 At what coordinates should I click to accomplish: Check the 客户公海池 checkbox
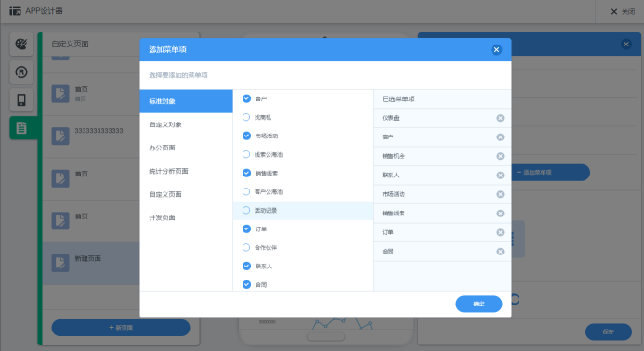(246, 191)
